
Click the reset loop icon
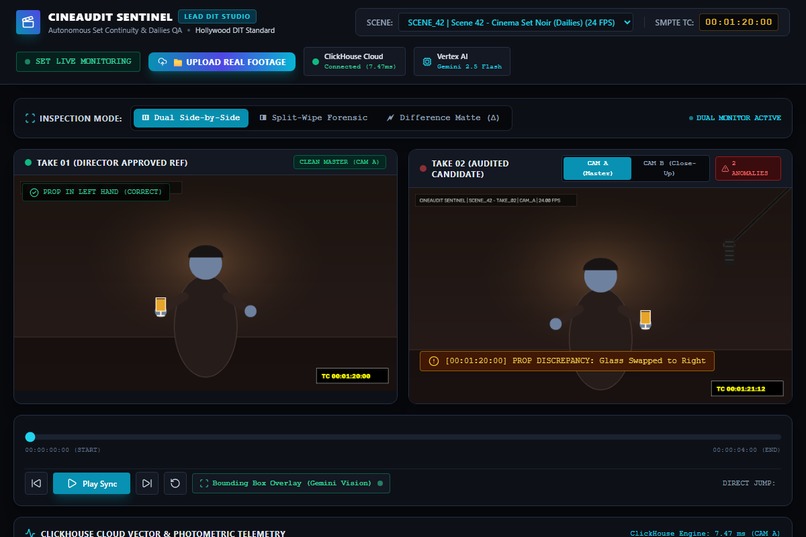click(175, 483)
